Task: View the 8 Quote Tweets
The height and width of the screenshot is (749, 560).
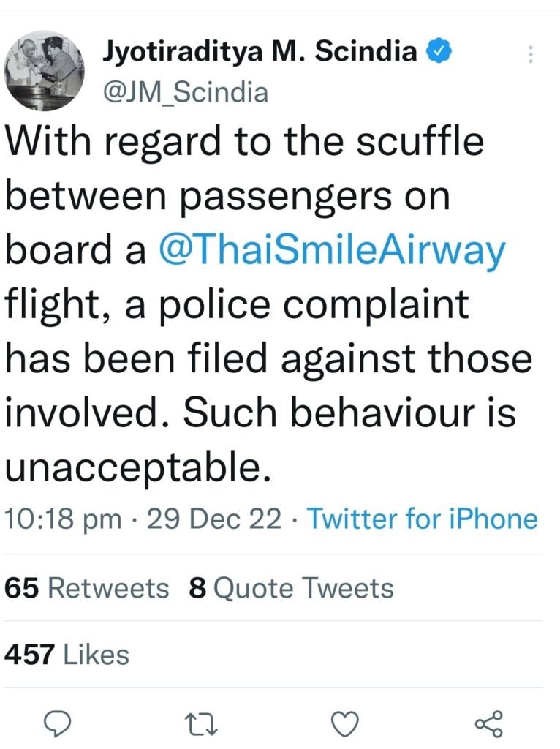Action: point(291,588)
